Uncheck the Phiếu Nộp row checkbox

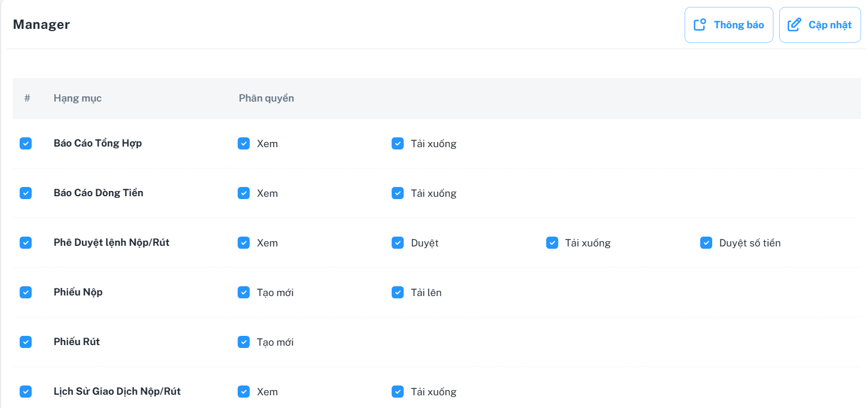pyautogui.click(x=25, y=293)
